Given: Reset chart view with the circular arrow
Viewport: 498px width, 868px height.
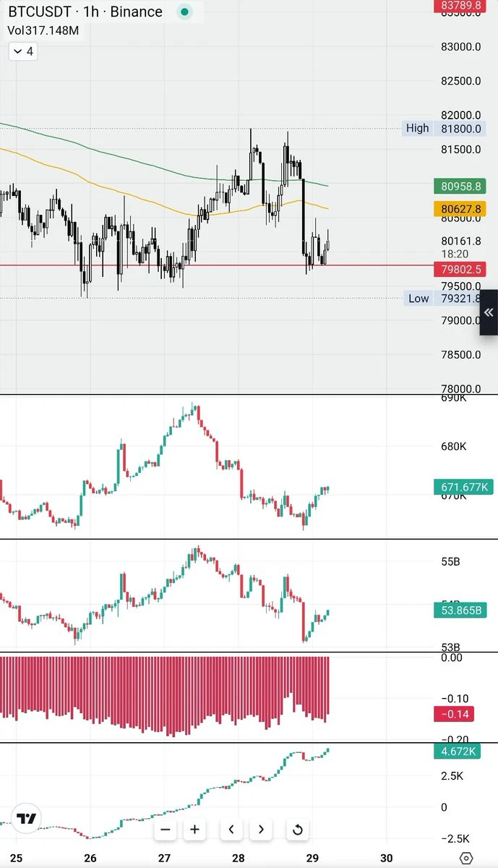Looking at the screenshot, I should tap(297, 829).
